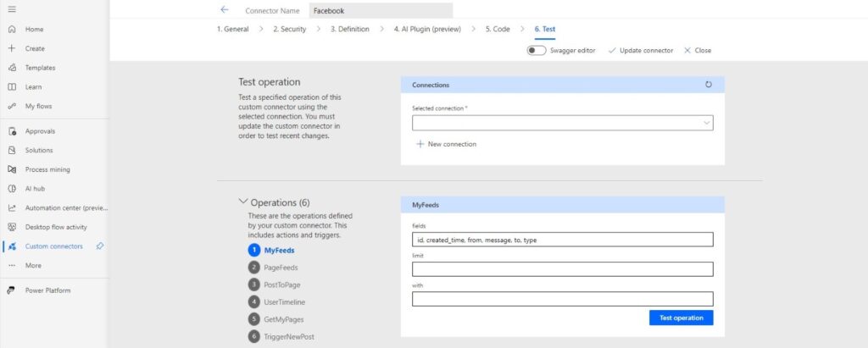The width and height of the screenshot is (868, 348).
Task: Add a New connection
Action: point(446,144)
